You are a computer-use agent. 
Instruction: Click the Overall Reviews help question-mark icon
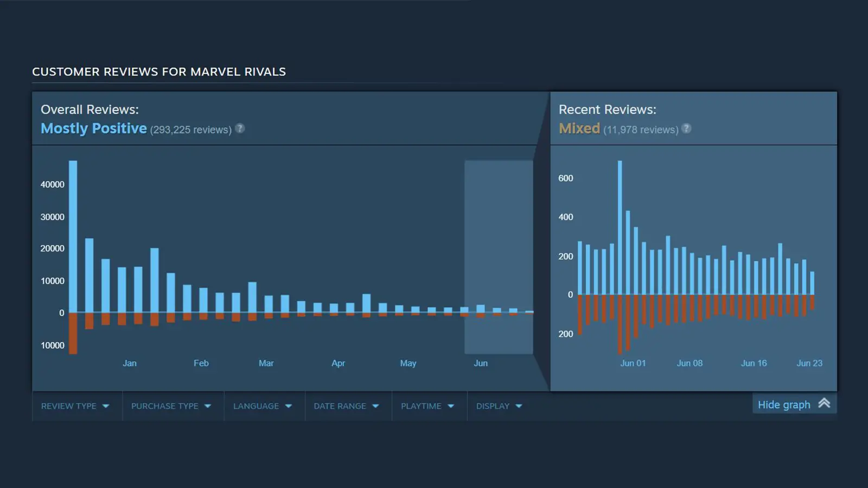[240, 129]
